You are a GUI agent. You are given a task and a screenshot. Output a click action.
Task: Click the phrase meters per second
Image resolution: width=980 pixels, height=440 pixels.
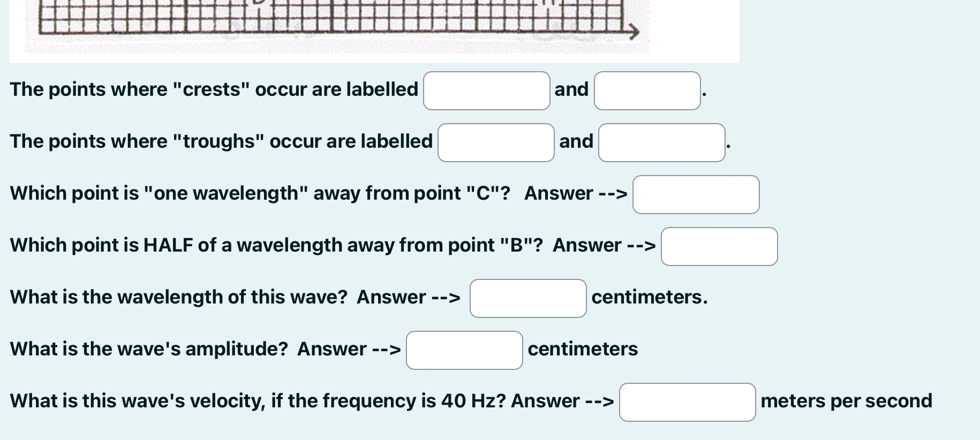click(846, 400)
